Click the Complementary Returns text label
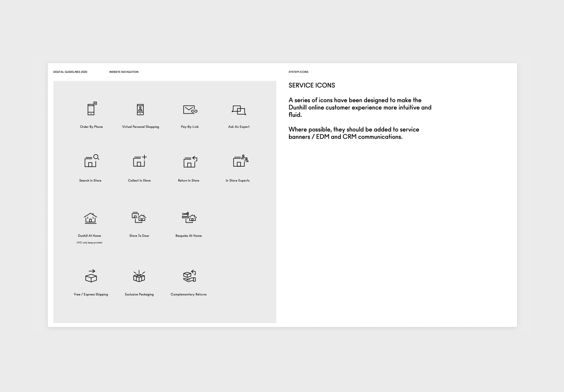564x392 pixels. point(188,294)
